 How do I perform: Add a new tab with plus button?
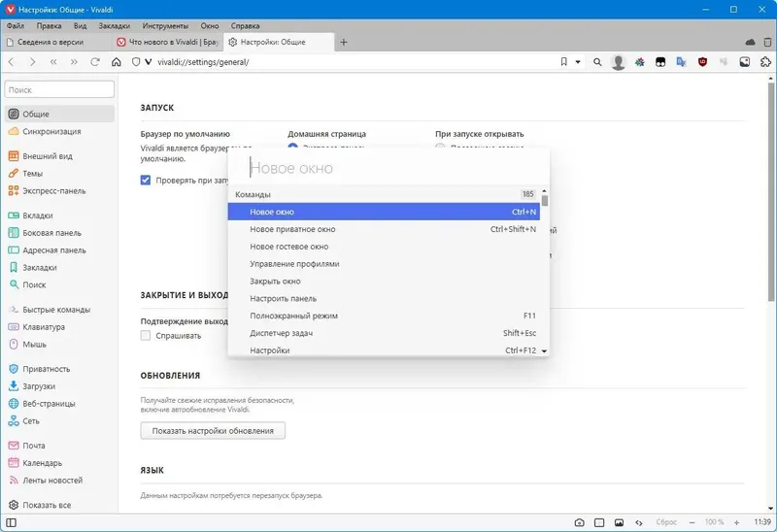pyautogui.click(x=344, y=42)
